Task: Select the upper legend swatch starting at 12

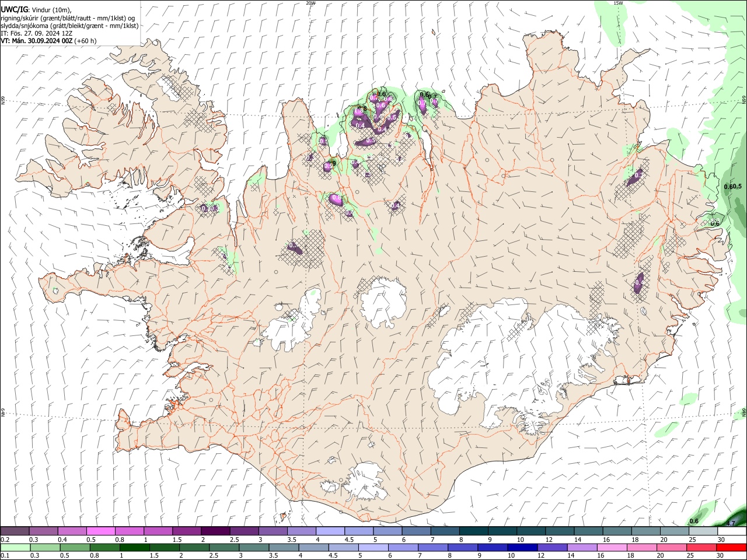Action: coord(560,531)
